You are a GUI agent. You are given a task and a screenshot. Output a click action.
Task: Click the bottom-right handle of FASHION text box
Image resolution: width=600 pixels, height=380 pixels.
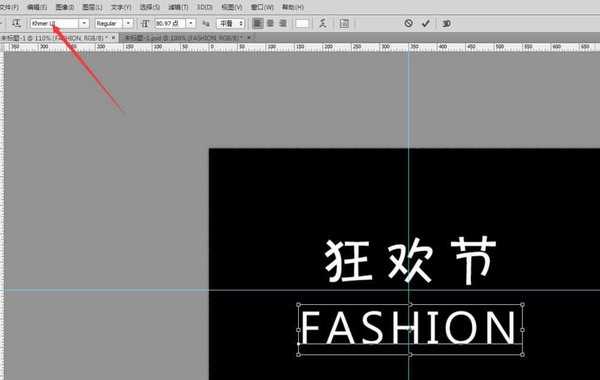(x=522, y=355)
